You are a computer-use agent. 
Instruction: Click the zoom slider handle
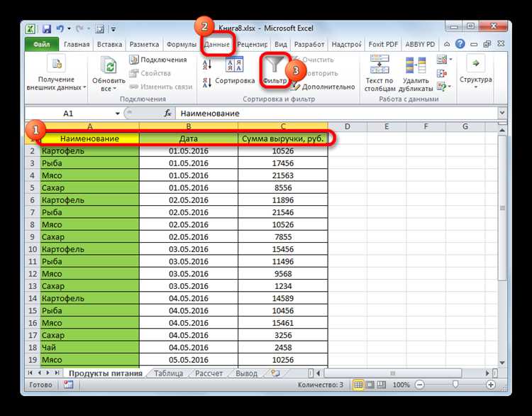click(455, 385)
